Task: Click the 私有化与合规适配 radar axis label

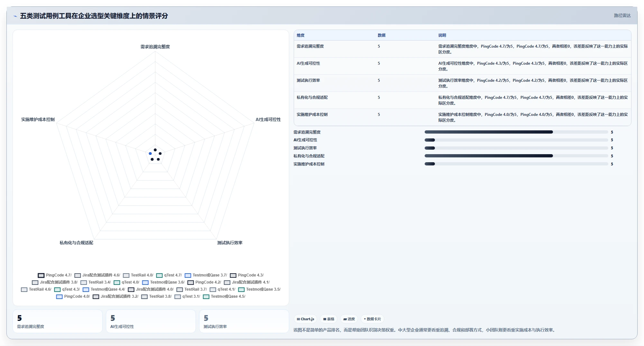Action: 76,243
